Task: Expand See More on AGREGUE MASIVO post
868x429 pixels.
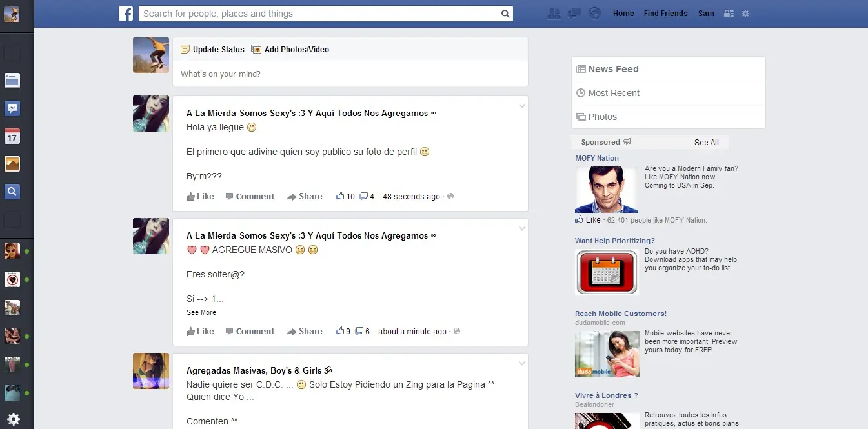Action: coord(201,312)
